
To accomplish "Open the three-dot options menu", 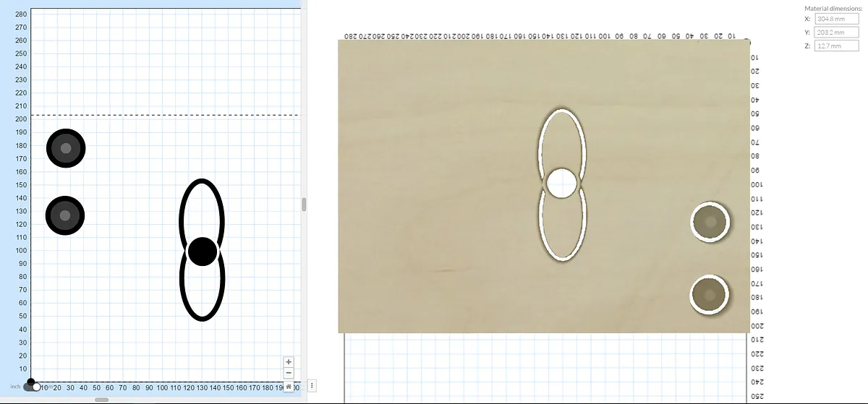I will coord(312,386).
